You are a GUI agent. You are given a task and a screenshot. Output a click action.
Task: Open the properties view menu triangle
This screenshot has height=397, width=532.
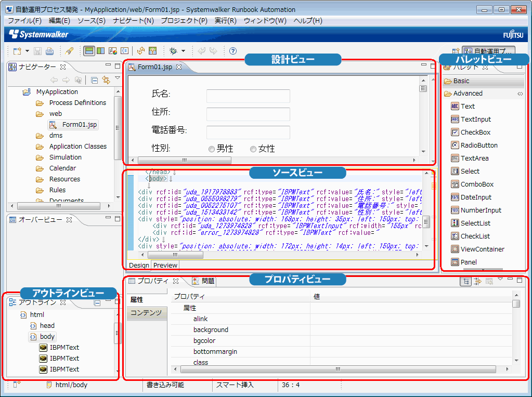point(500,279)
